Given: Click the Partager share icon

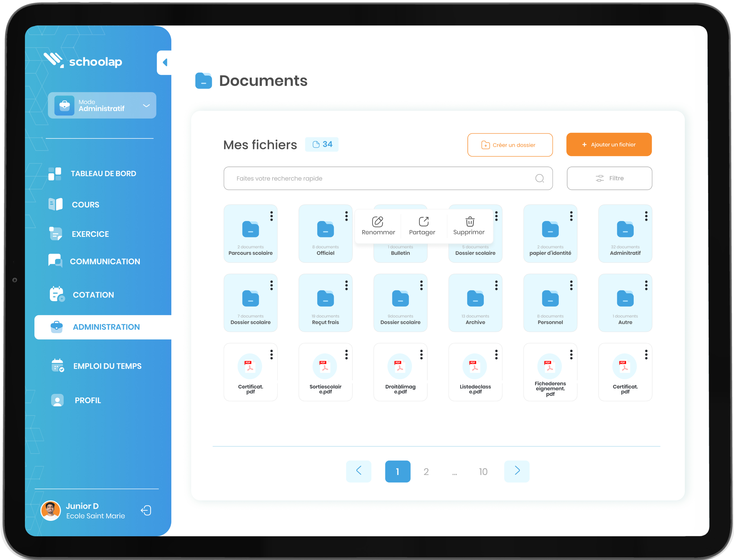Looking at the screenshot, I should point(423,222).
